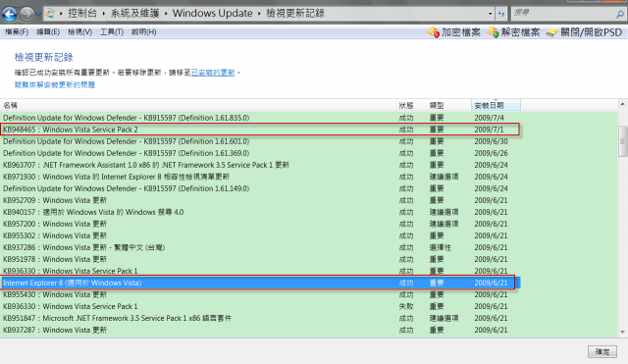
Task: Sort by the 名稱 column header
Action: coord(198,105)
